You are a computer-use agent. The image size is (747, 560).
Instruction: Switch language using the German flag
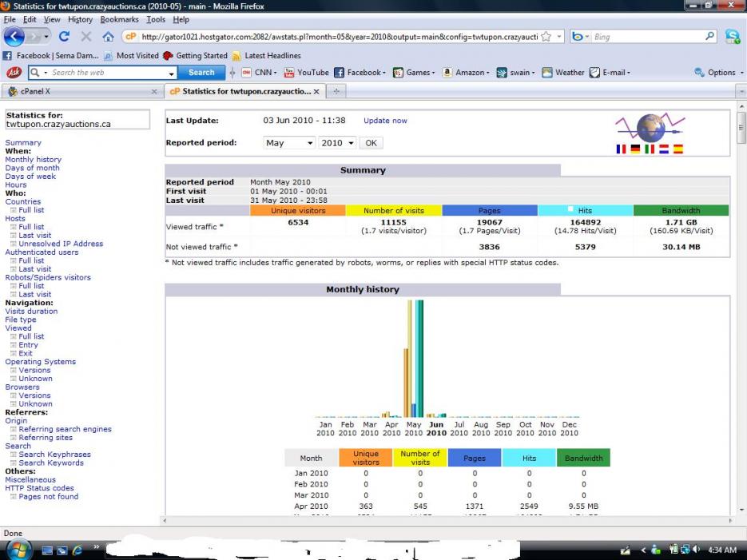635,149
